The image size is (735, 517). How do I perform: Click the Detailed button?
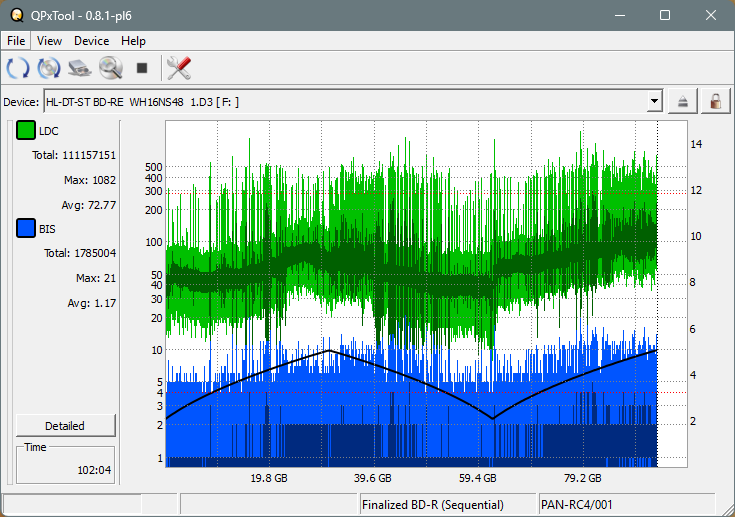pos(66,426)
